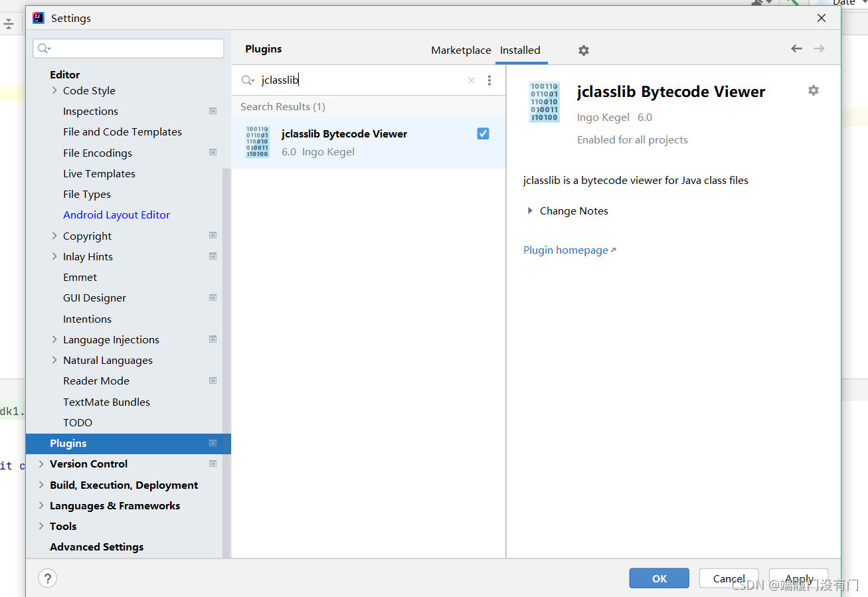Open File and Code Templates settings
Screen dimensions: 868x597
122,131
